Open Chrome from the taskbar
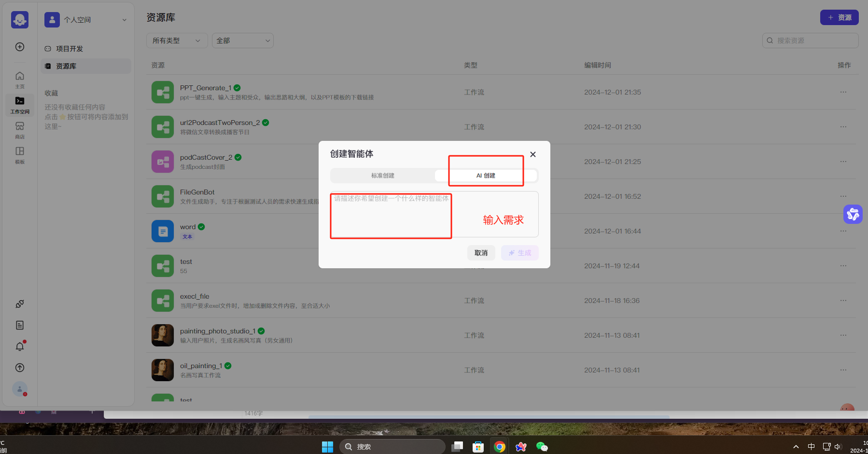 [x=500, y=447]
